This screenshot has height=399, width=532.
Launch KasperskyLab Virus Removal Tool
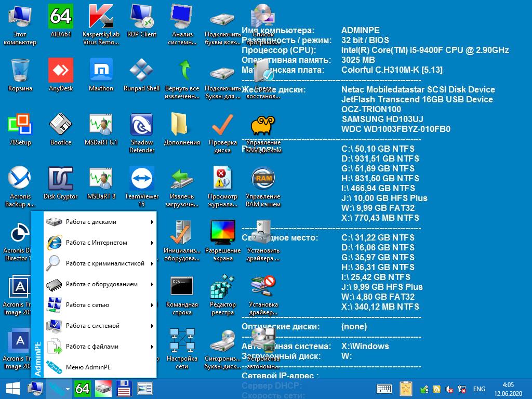101,17
